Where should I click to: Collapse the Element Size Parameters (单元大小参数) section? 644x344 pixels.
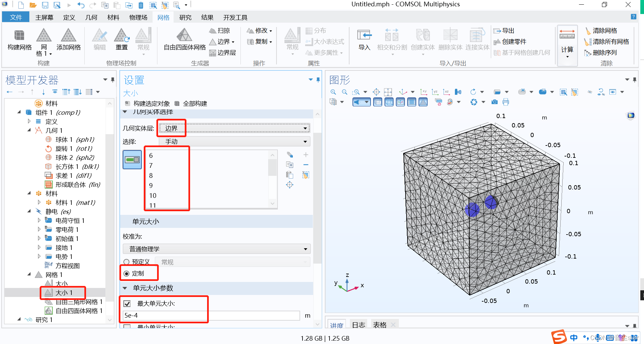(125, 288)
